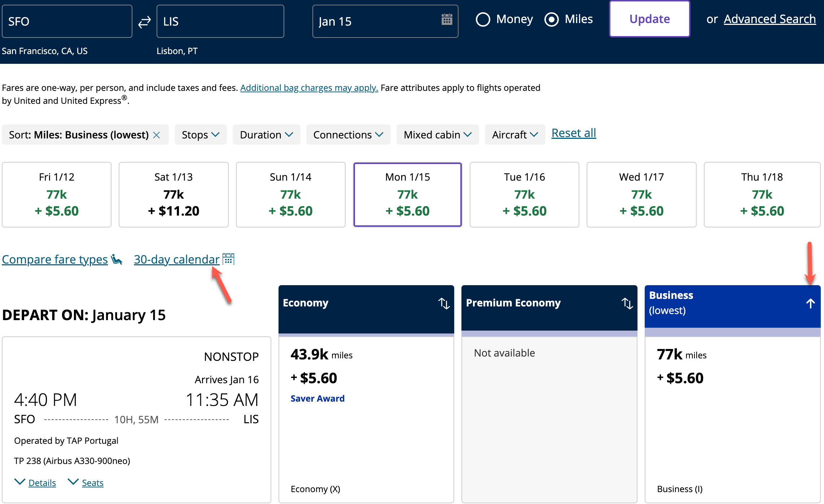Open the date picker calendar icon
This screenshot has width=824, height=504.
coord(447,19)
